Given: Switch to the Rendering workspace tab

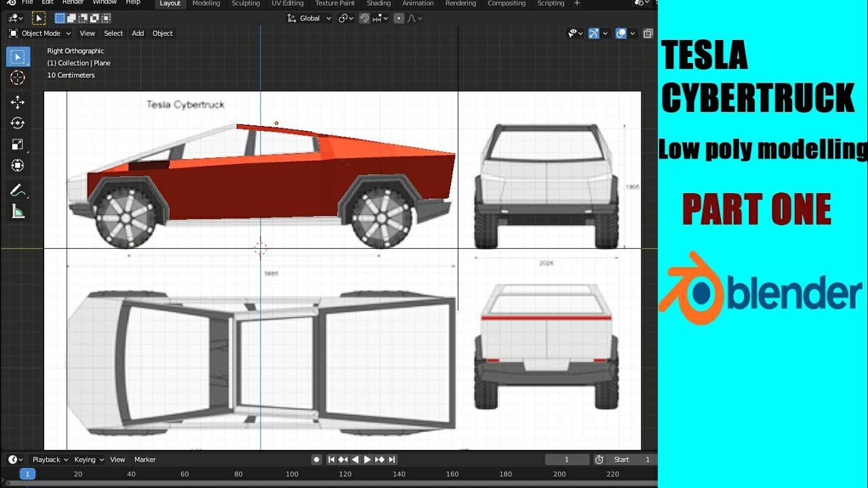Looking at the screenshot, I should [460, 3].
